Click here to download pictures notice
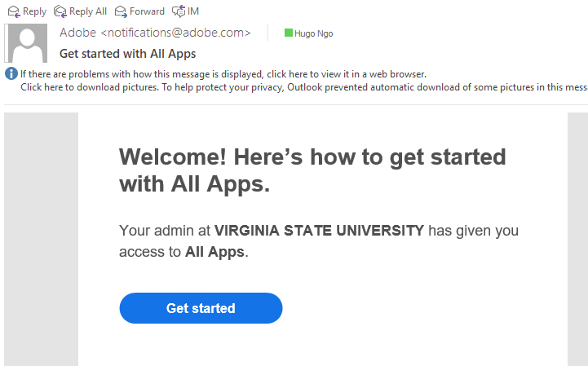This screenshot has width=588, height=366. tap(304, 87)
